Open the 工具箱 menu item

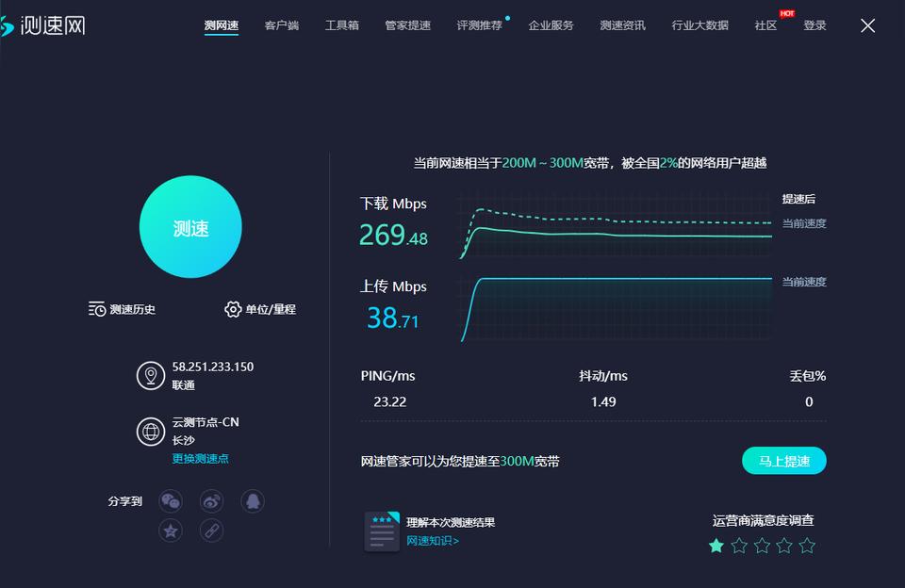pos(342,25)
